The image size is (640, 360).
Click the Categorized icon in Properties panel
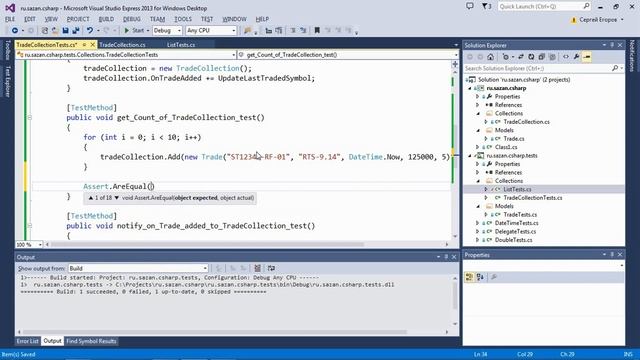tap(469, 277)
